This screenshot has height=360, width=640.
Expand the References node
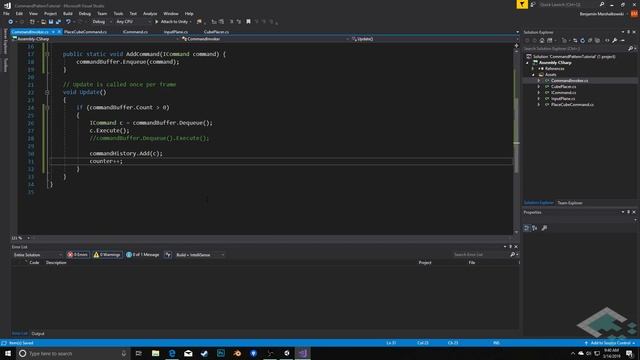(533, 69)
